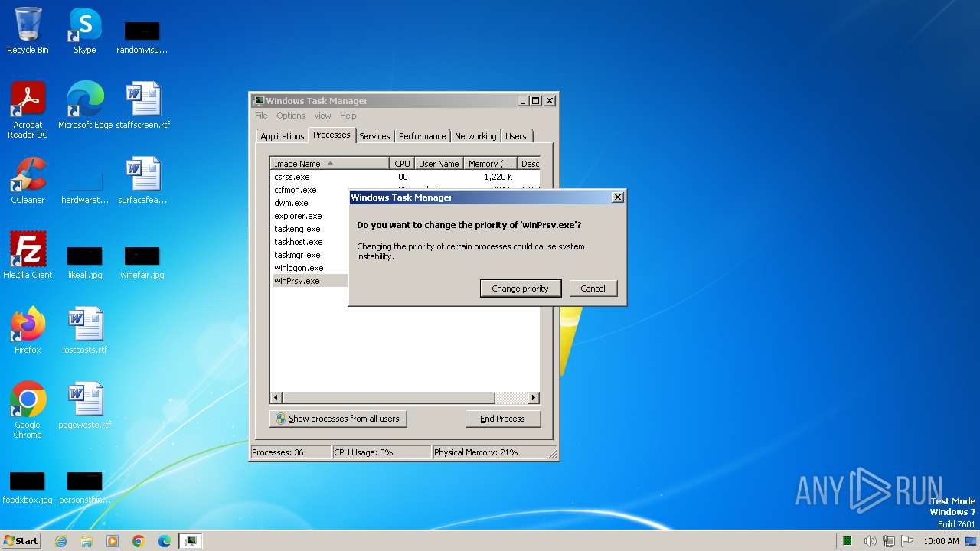Select surfacefea... document icon
This screenshot has height=551, width=980.
[x=143, y=181]
